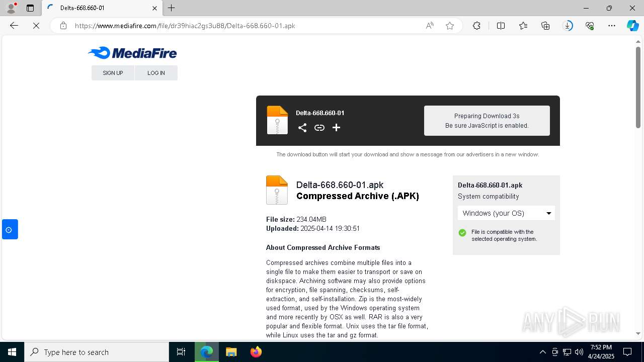The width and height of the screenshot is (644, 362).
Task: Click the MediaFire logo
Action: (132, 53)
